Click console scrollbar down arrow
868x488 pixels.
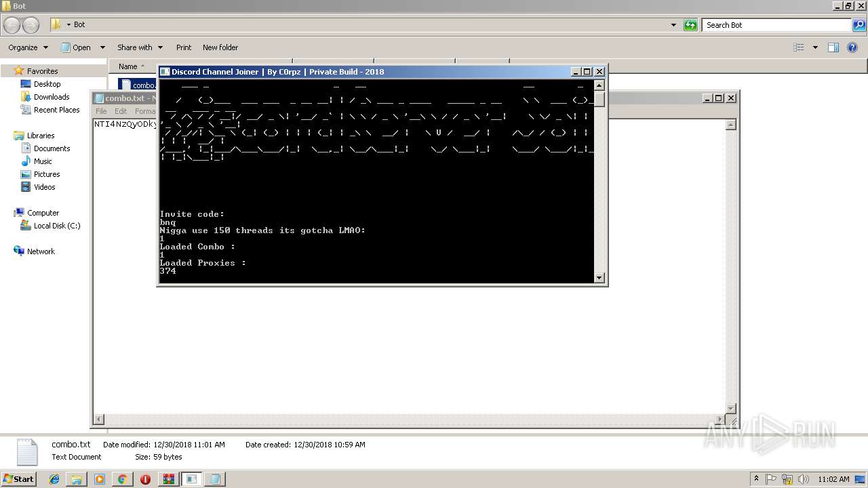pyautogui.click(x=599, y=277)
